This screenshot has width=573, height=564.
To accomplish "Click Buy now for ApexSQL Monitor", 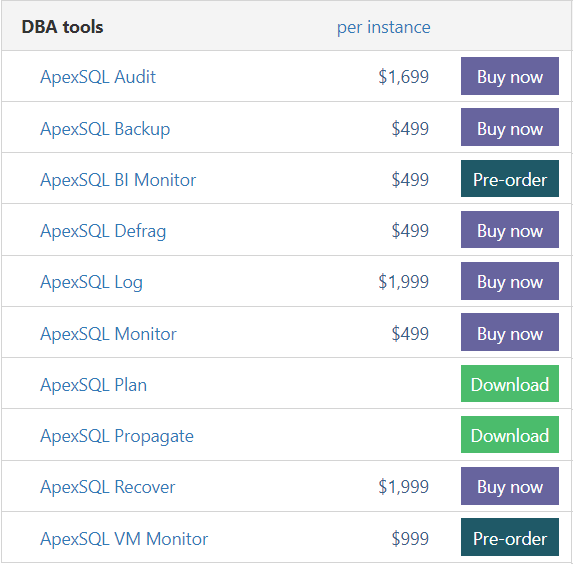I will (510, 332).
